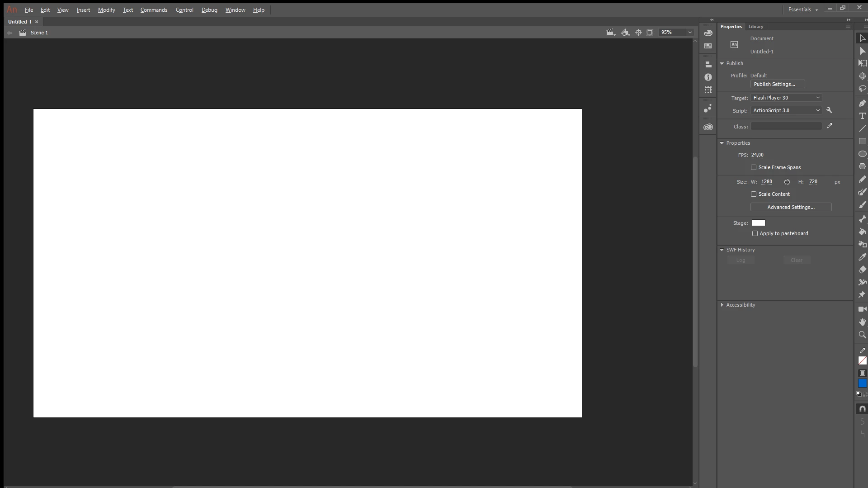Select the Line tool

tap(862, 129)
